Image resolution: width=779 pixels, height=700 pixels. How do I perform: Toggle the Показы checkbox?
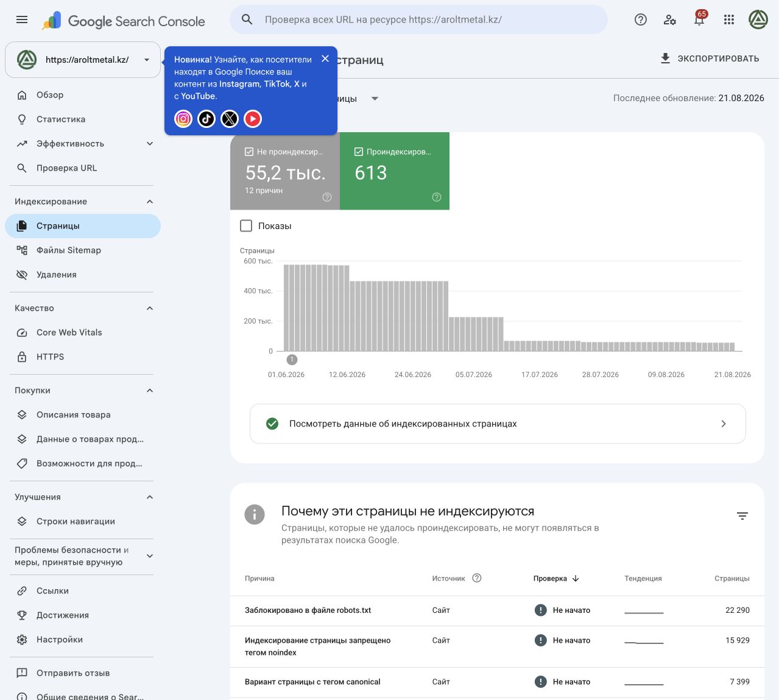pyautogui.click(x=246, y=226)
